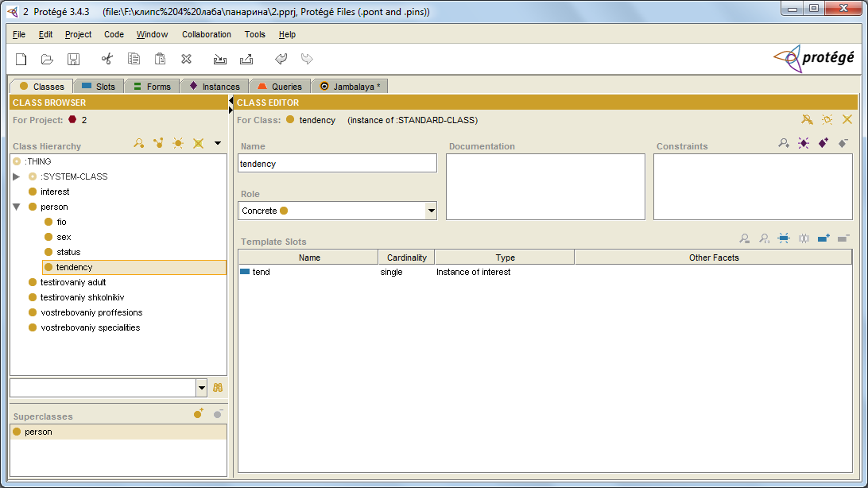Open the Window menu
Screen dimensions: 868x488
pyautogui.click(x=153, y=34)
